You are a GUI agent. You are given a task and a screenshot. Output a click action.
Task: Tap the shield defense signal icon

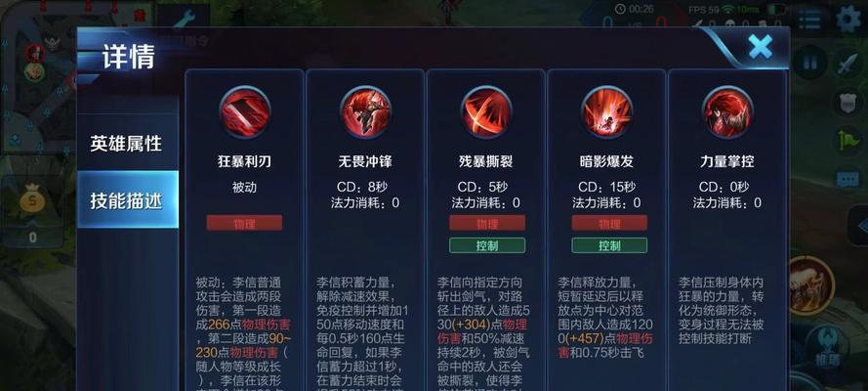tap(847, 103)
